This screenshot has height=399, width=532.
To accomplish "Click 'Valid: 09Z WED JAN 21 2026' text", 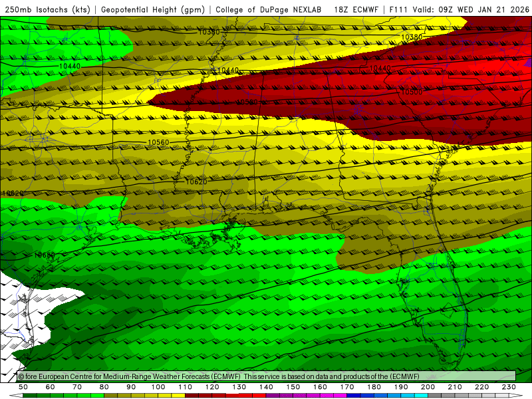I will (x=471, y=9).
